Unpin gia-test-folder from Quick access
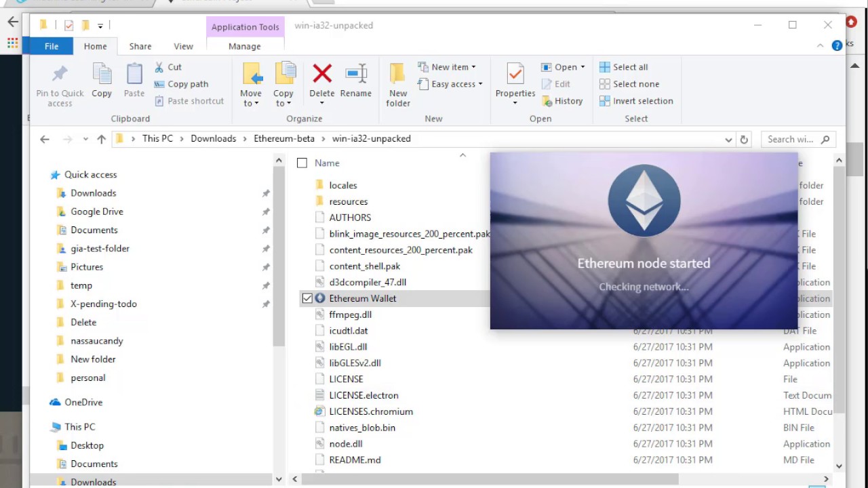The image size is (868, 488). pos(266,249)
